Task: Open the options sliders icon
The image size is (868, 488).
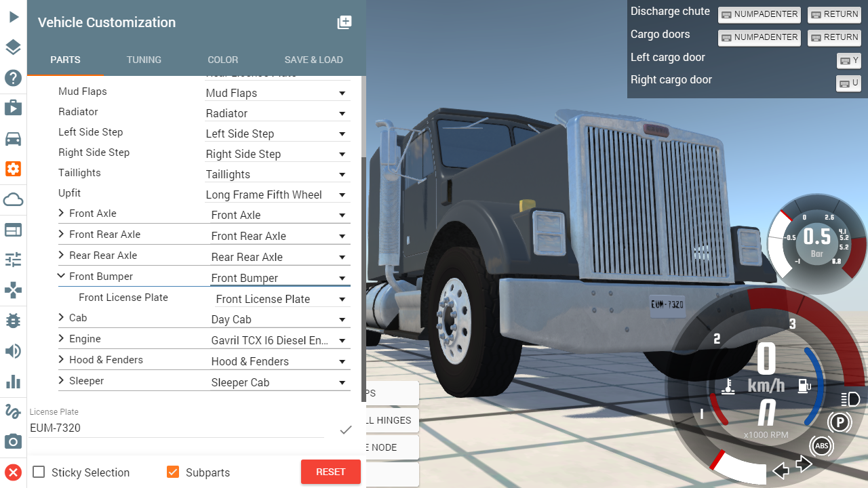Action: click(x=14, y=260)
